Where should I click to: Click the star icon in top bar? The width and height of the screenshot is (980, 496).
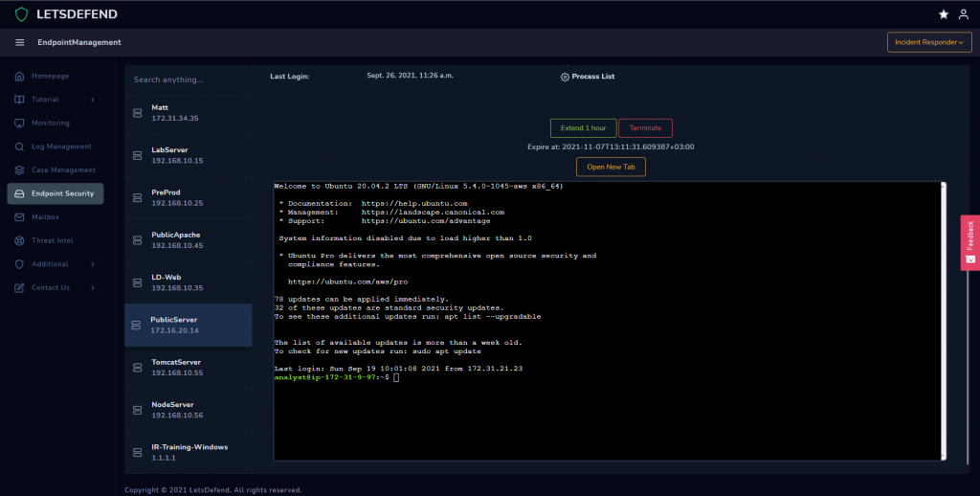point(944,14)
